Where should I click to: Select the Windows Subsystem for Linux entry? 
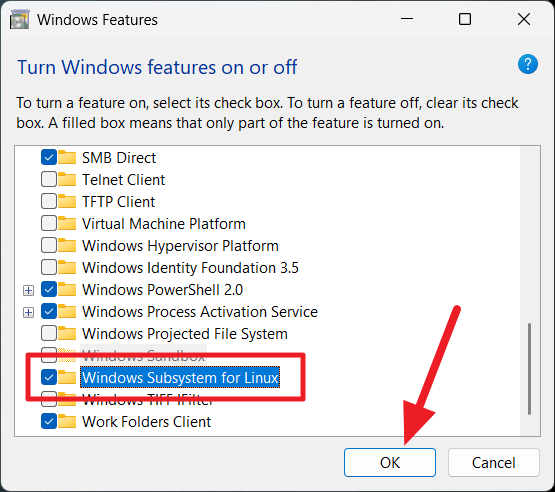pyautogui.click(x=180, y=377)
